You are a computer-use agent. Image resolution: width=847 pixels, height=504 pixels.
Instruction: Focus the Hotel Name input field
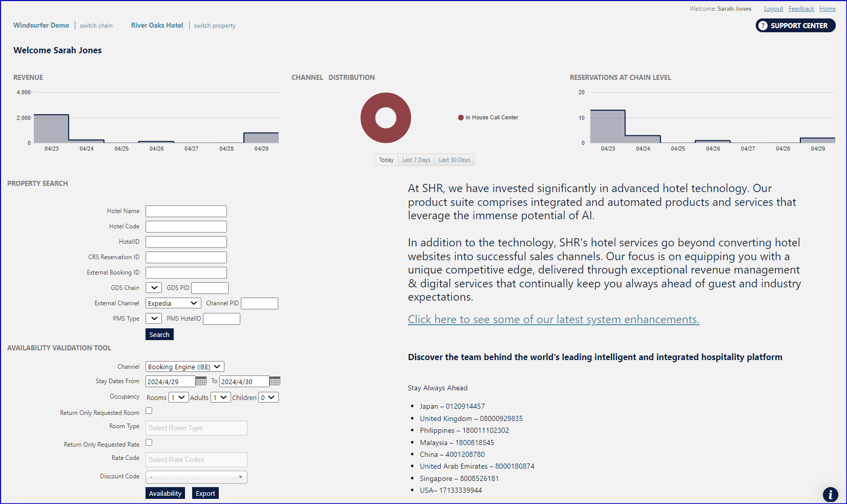click(x=186, y=211)
